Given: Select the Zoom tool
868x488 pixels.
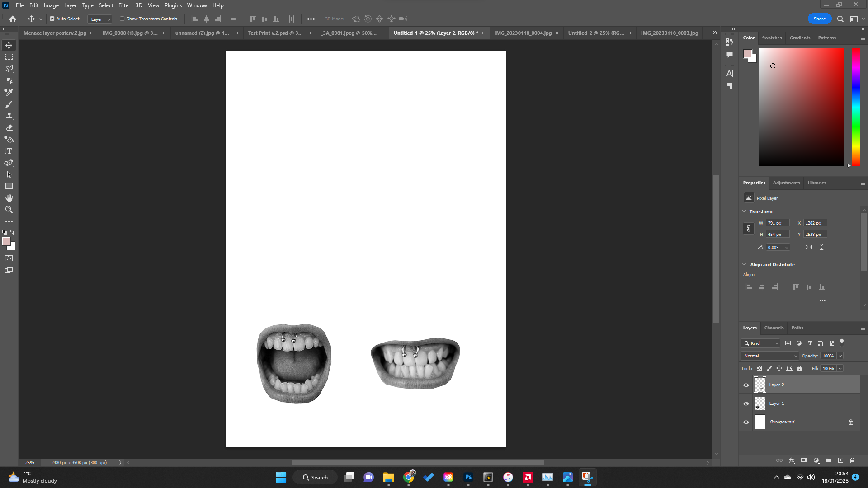Looking at the screenshot, I should pos(9,210).
